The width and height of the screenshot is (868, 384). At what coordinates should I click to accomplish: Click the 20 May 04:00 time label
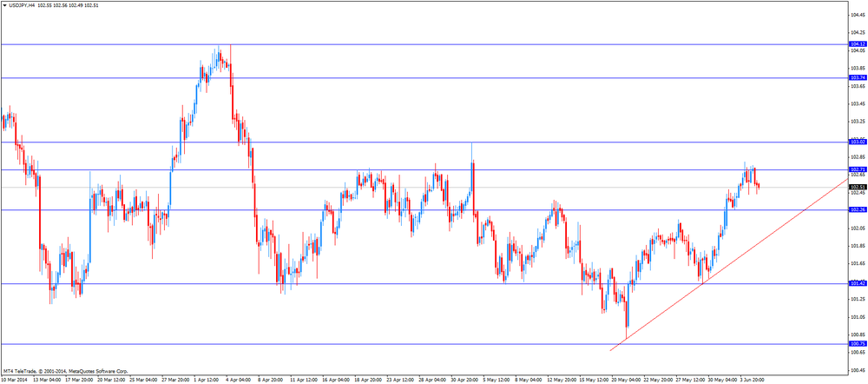[628, 381]
